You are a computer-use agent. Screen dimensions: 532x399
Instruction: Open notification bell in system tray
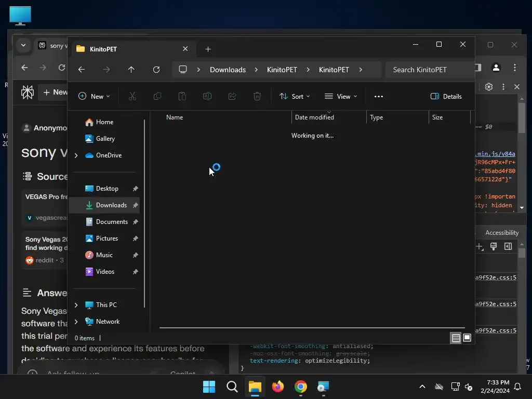[x=518, y=387]
